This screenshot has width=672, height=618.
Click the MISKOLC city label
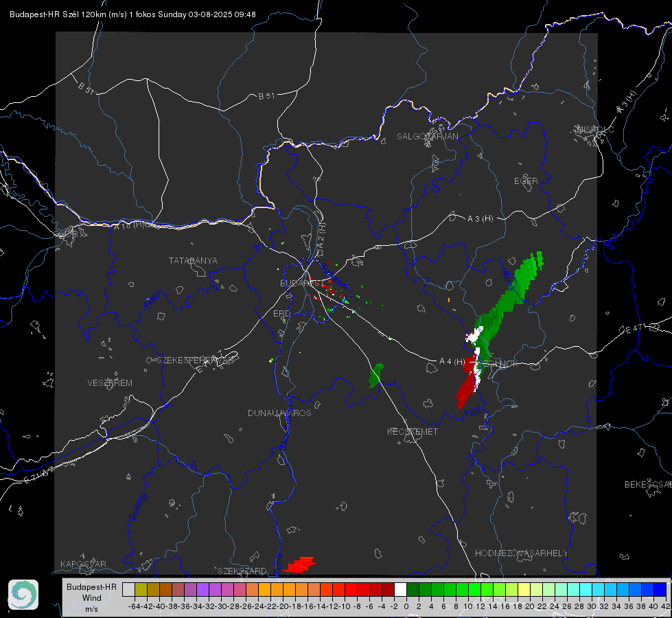coord(595,129)
